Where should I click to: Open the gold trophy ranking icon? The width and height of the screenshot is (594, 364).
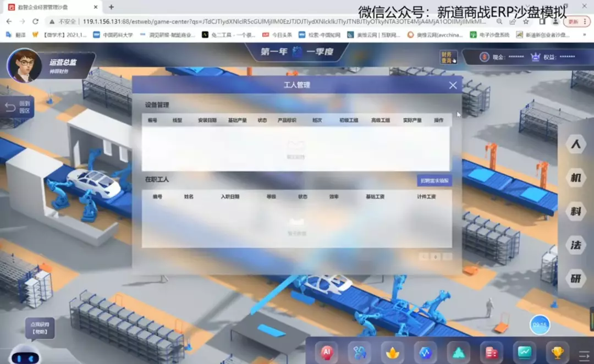coord(557,352)
